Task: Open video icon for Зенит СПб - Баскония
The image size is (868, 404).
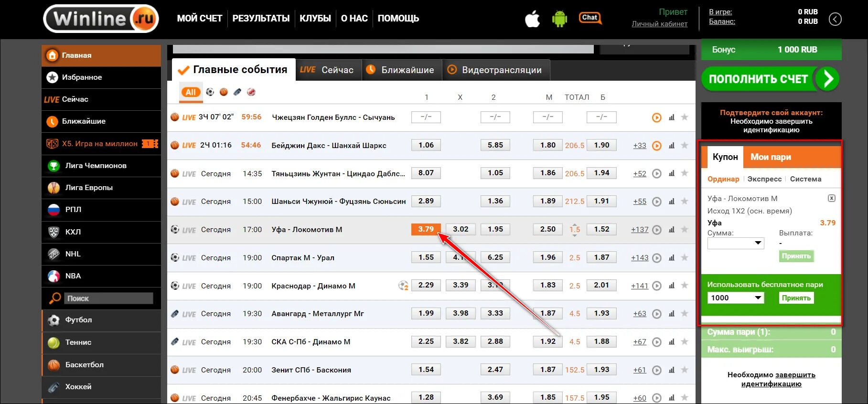Action: click(x=657, y=370)
